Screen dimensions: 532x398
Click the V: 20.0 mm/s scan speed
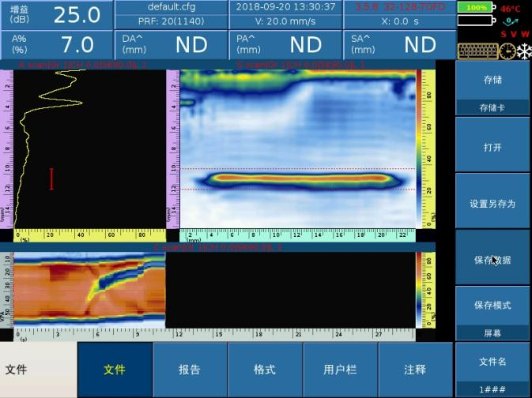point(285,21)
